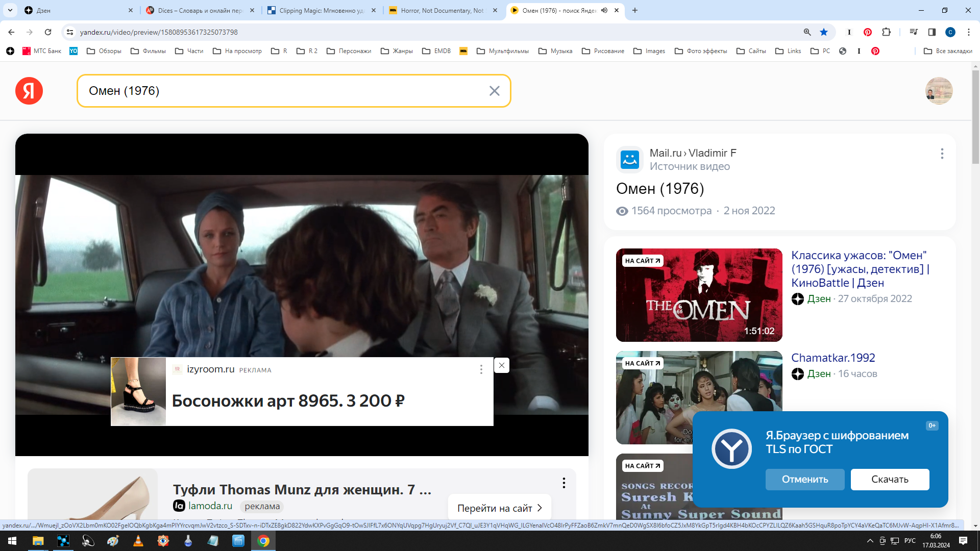Open File Explorer from taskbar
980x551 pixels.
pos(38,541)
